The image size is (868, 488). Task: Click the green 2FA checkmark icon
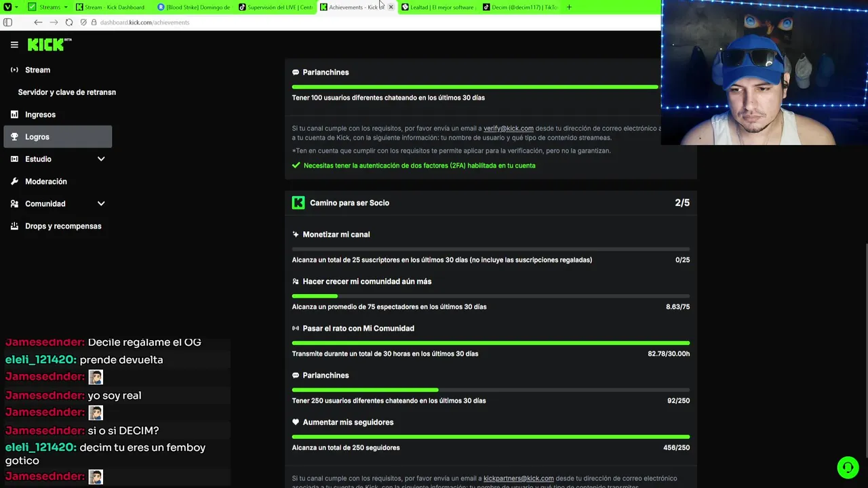296,165
